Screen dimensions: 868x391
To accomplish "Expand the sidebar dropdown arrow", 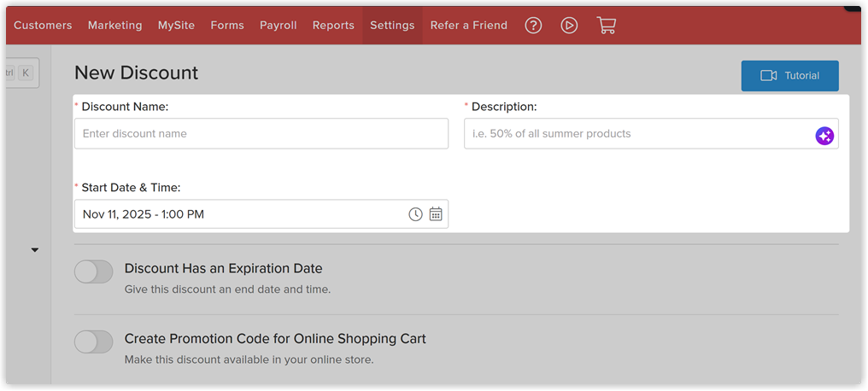I will click(x=35, y=250).
